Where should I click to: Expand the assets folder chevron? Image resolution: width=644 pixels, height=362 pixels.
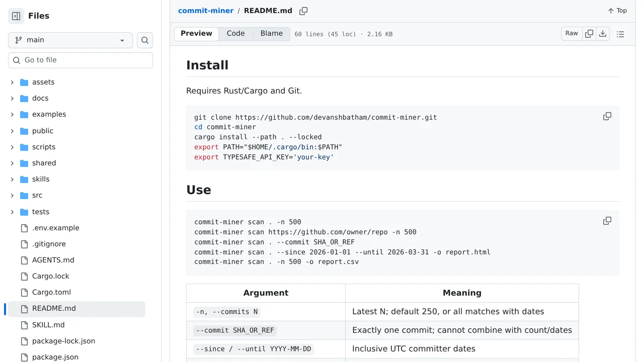(x=12, y=82)
